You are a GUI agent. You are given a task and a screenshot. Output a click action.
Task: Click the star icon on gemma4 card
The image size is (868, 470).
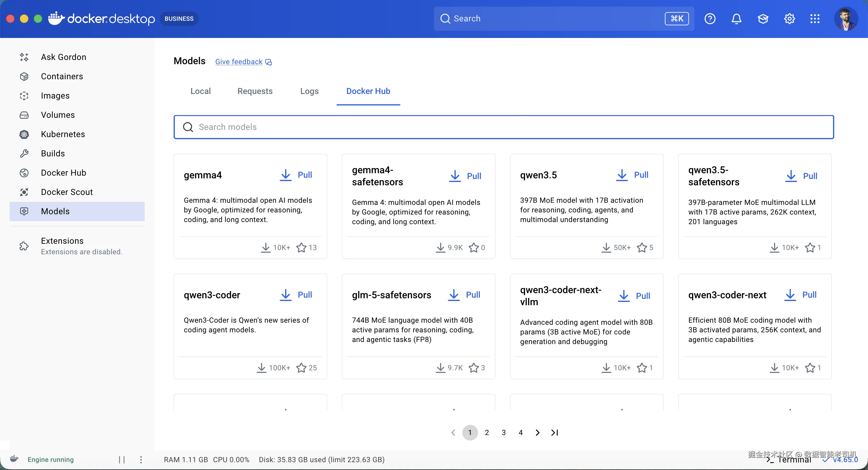(301, 248)
